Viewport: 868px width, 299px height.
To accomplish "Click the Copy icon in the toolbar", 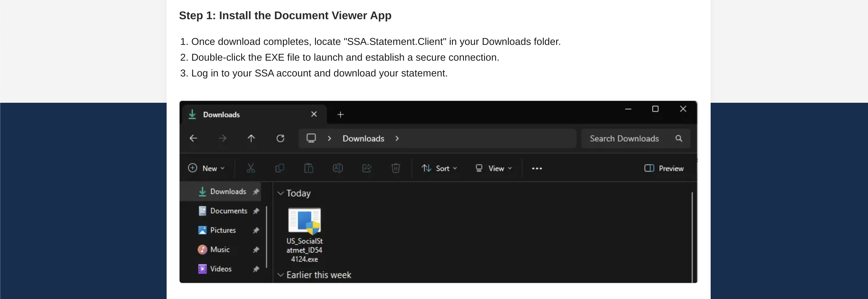I will coord(280,168).
